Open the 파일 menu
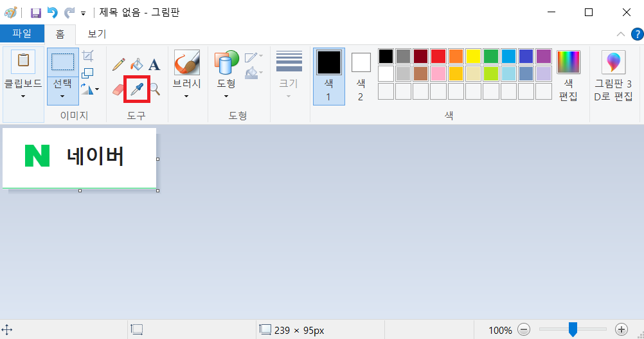The height and width of the screenshot is (339, 644). pos(22,33)
